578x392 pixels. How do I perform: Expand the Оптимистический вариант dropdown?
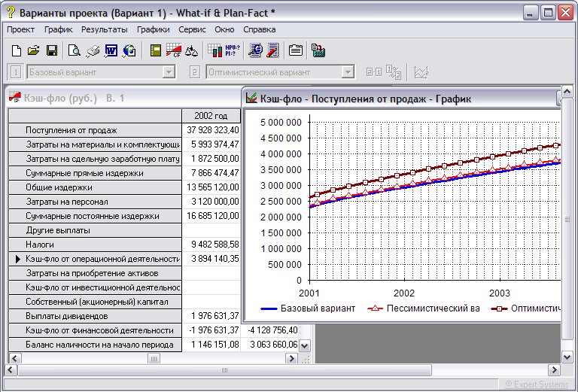[x=348, y=72]
